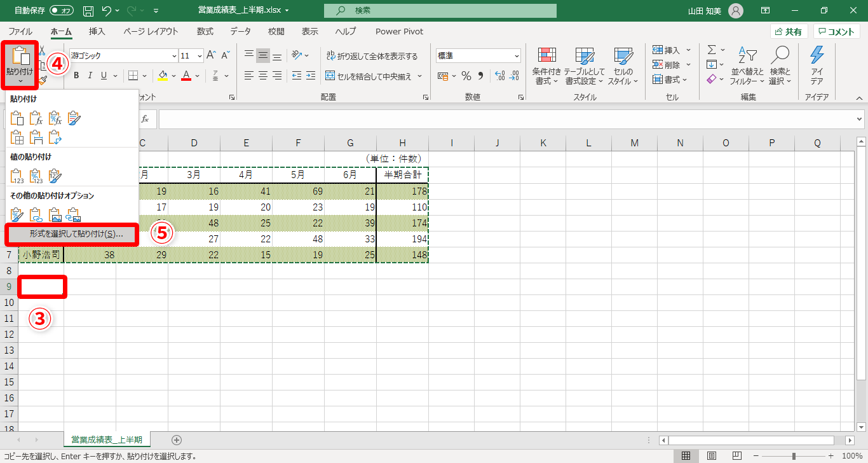
Task: Open the Page Layout (ページ レイアウト) tab
Action: point(151,31)
